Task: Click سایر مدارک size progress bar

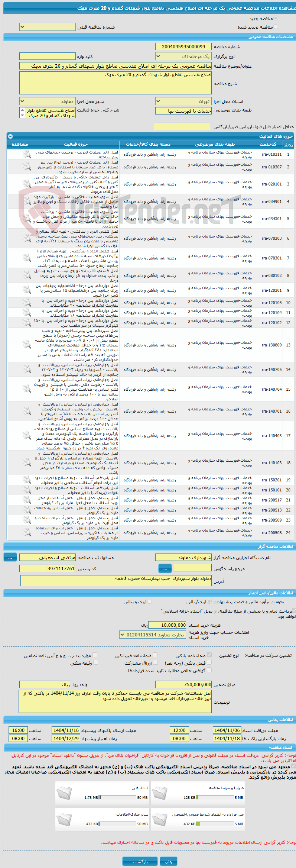Action: point(118,824)
